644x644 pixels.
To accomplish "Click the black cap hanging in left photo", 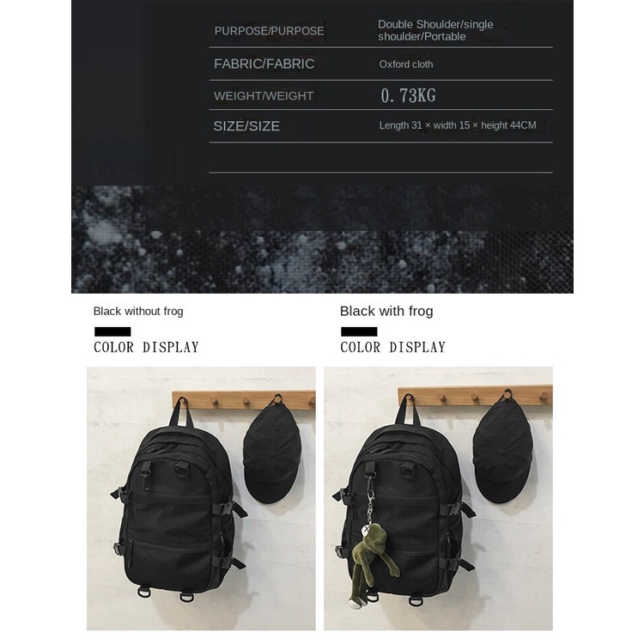I will tap(272, 450).
